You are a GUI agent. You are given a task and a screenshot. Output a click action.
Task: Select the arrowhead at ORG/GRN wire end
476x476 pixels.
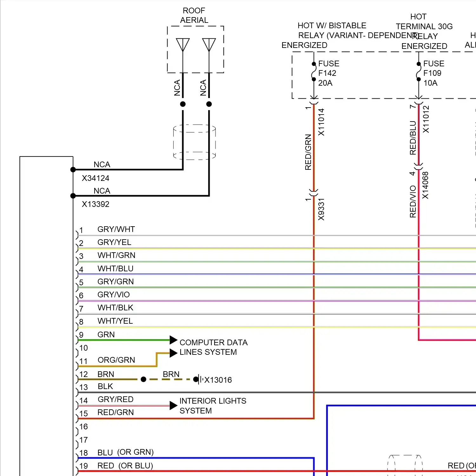173,353
